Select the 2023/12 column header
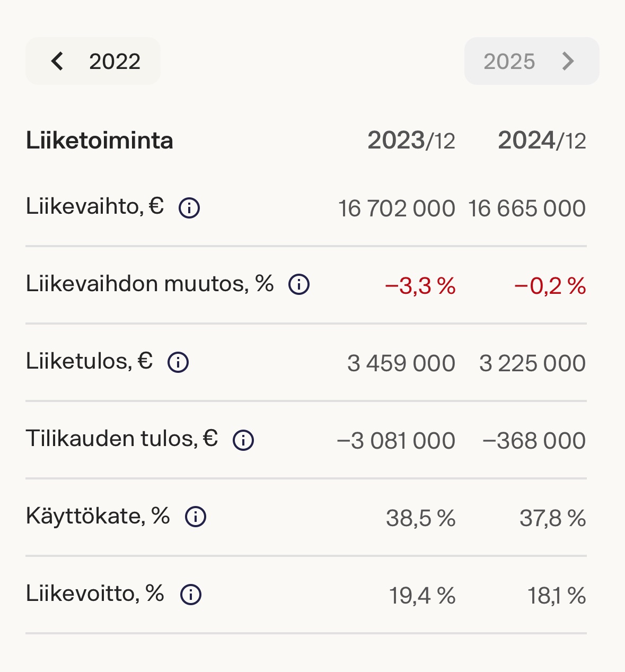This screenshot has width=625, height=672. (x=411, y=141)
